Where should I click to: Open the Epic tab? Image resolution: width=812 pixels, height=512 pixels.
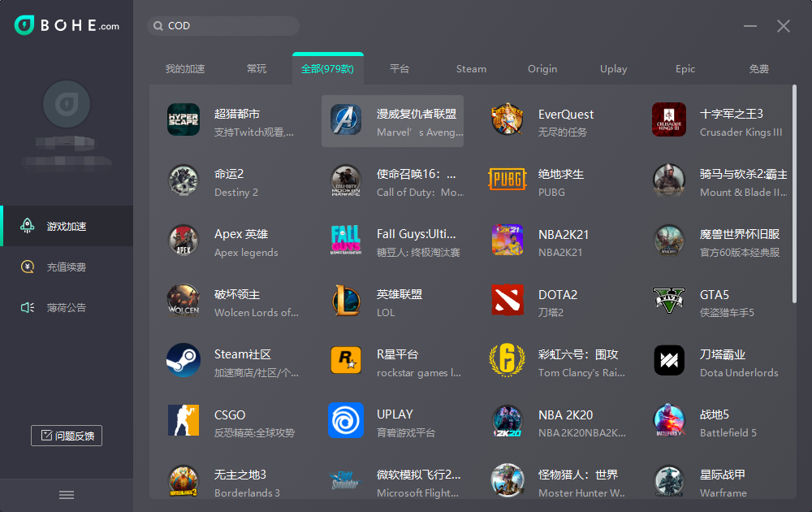click(685, 69)
